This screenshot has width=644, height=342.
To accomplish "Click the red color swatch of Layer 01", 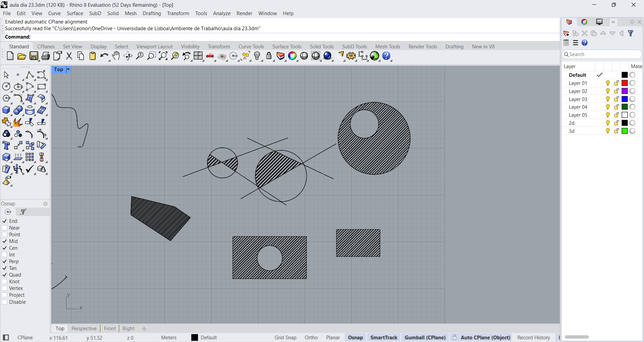I will pyautogui.click(x=625, y=83).
